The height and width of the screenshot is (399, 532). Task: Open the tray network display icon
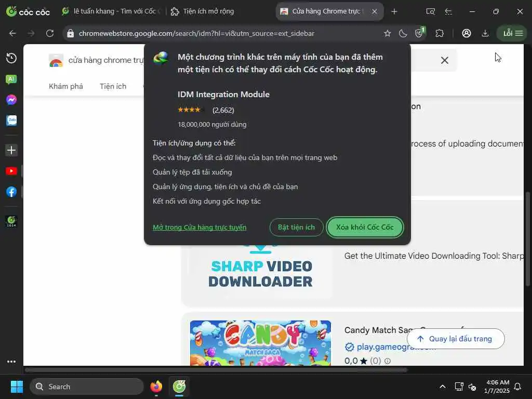point(459,387)
